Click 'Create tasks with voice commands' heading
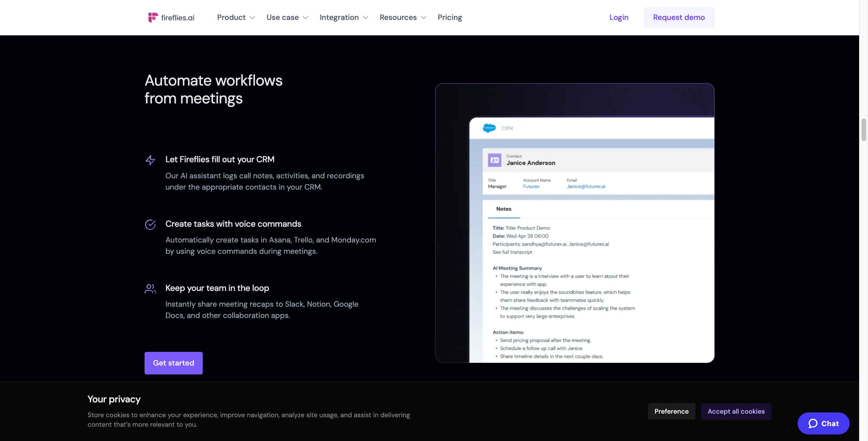This screenshot has height=441, width=868. tap(233, 224)
